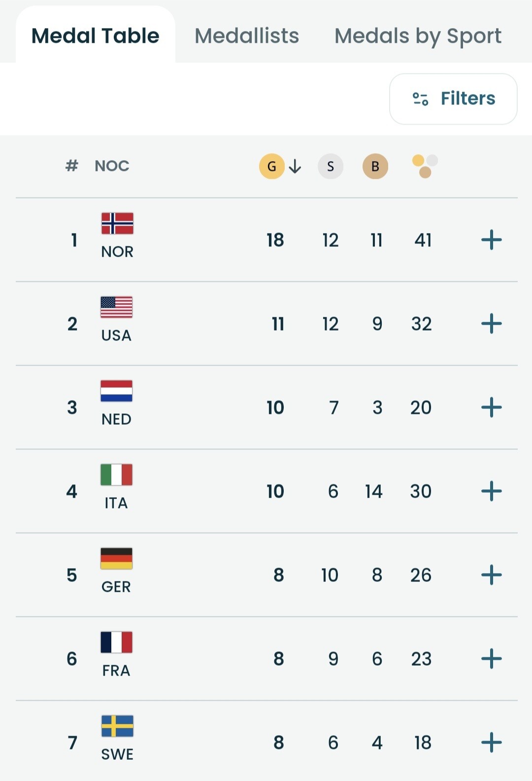
Task: Click the Germany flag icon
Action: coord(117,558)
